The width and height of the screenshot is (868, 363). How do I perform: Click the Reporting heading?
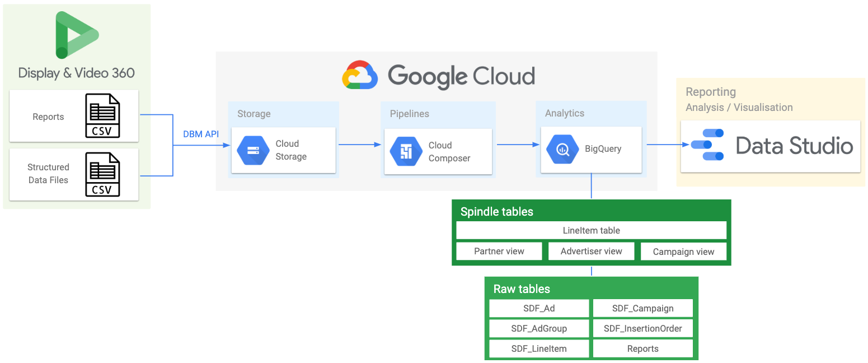[x=711, y=92]
